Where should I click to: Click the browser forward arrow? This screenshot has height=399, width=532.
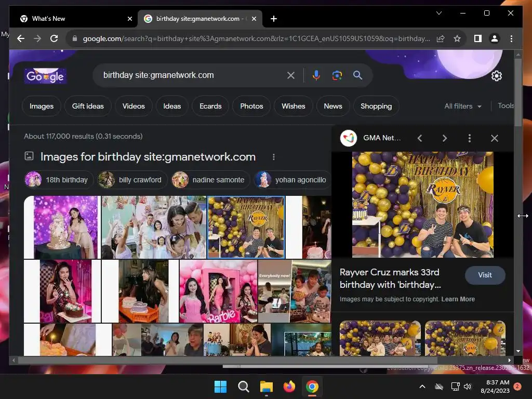37,38
